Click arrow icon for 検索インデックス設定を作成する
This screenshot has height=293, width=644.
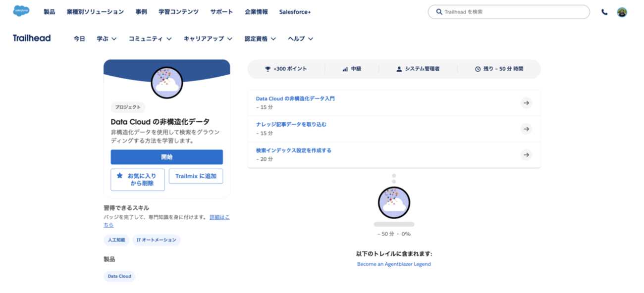(x=527, y=155)
